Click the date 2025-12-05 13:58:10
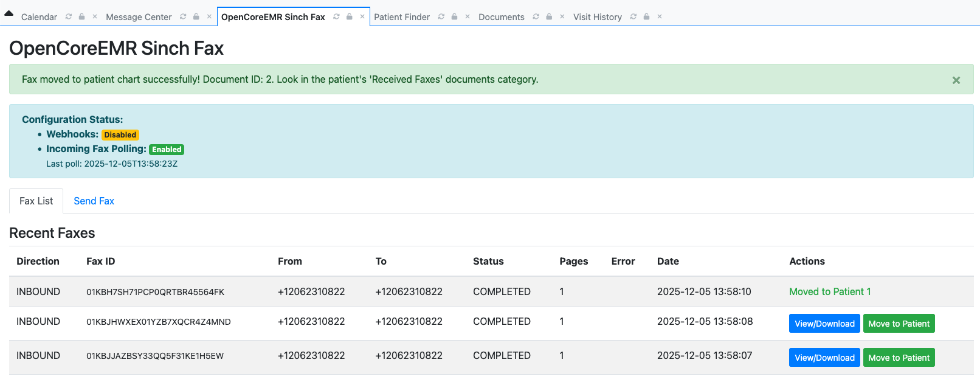This screenshot has width=980, height=379. click(x=704, y=291)
